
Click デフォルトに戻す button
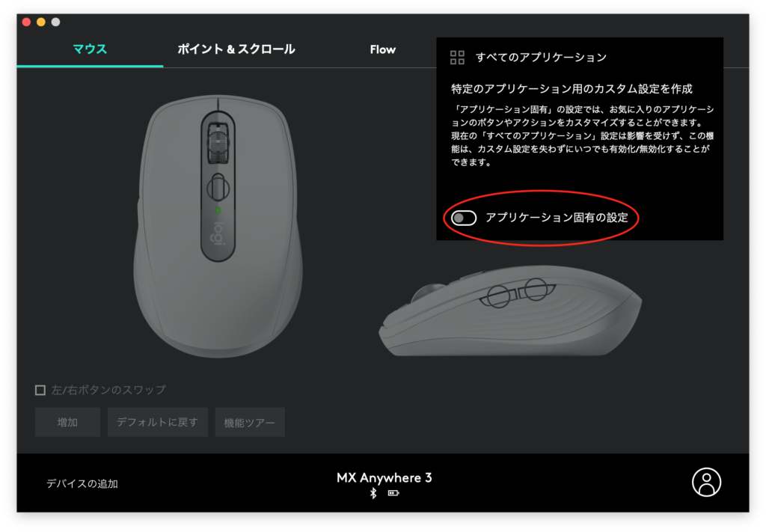157,422
